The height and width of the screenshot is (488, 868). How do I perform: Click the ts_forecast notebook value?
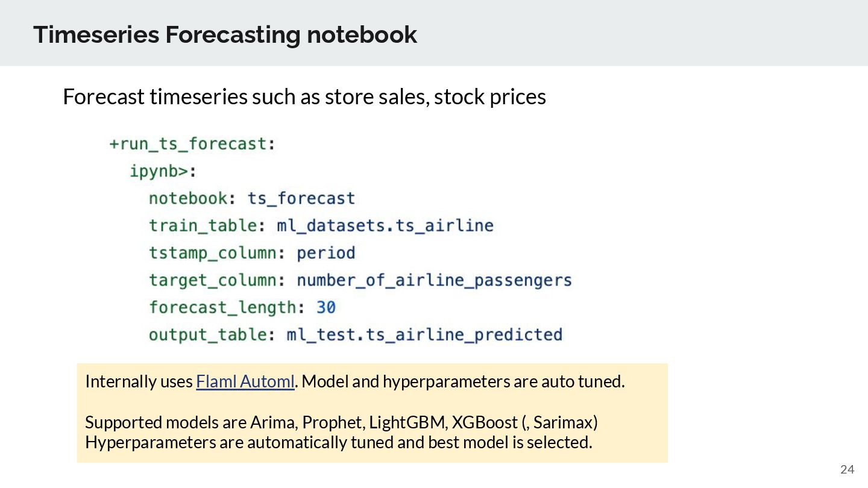coord(301,198)
